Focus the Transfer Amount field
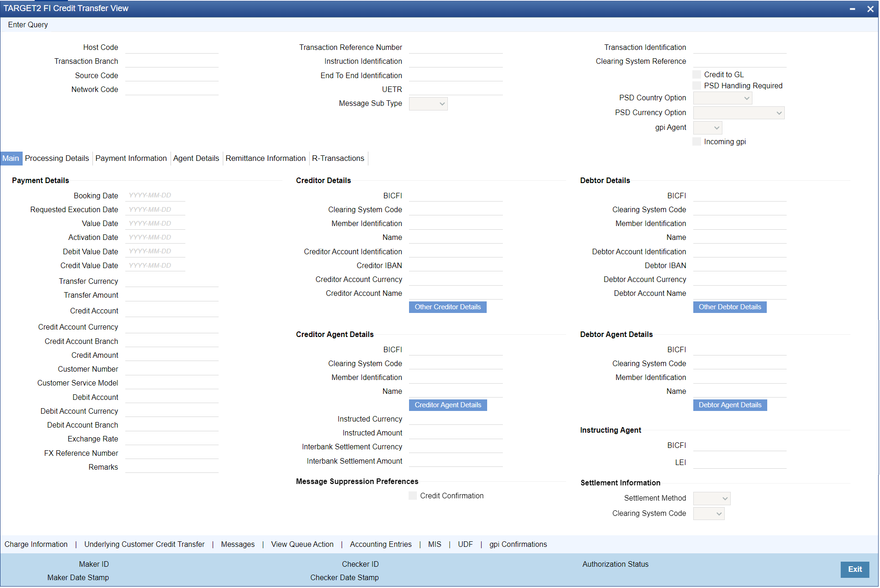 (x=172, y=295)
